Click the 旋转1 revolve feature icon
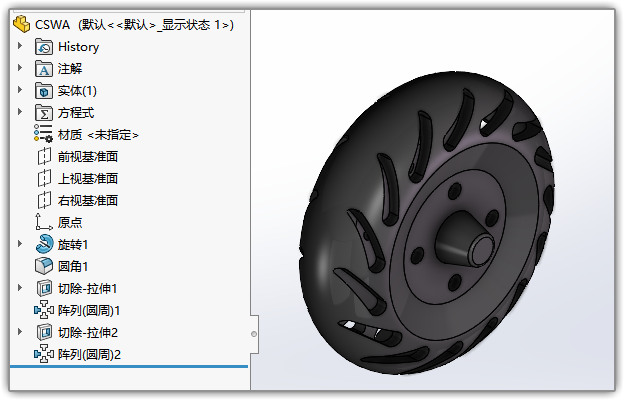Image resolution: width=624 pixels, height=400 pixels. (44, 244)
